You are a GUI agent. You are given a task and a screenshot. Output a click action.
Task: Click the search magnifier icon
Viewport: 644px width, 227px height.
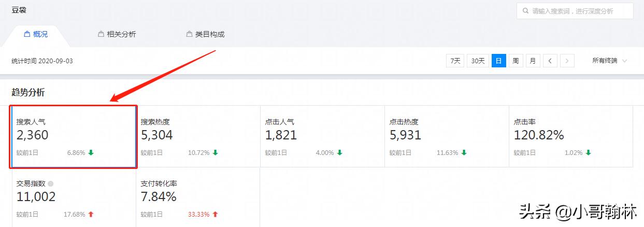(526, 11)
